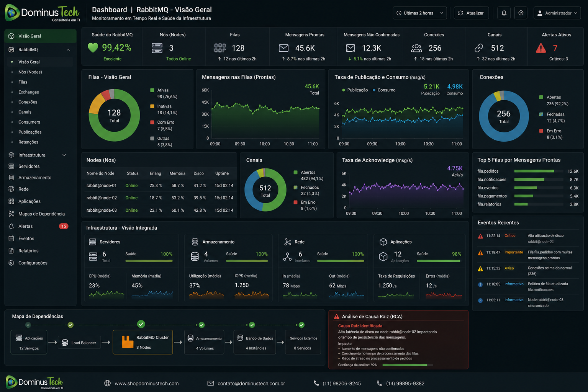Click the Dominus Tech logo in header

pos(42,13)
